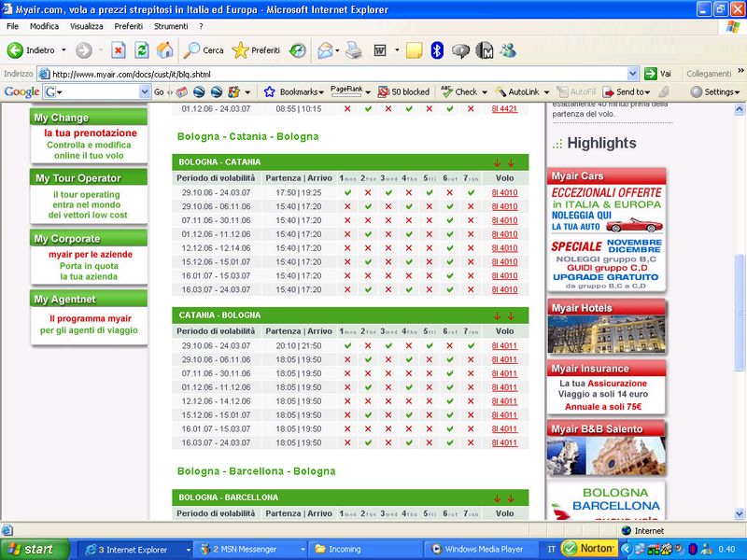Screen dimensions: 747x560
Task: Expand the Bookmarks dropdown arrow
Action: tap(321, 91)
